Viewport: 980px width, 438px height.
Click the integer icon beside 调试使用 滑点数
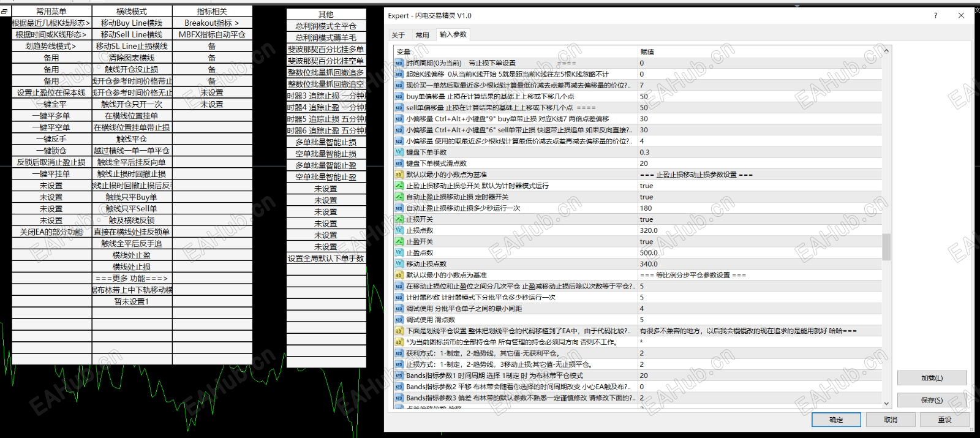[399, 320]
